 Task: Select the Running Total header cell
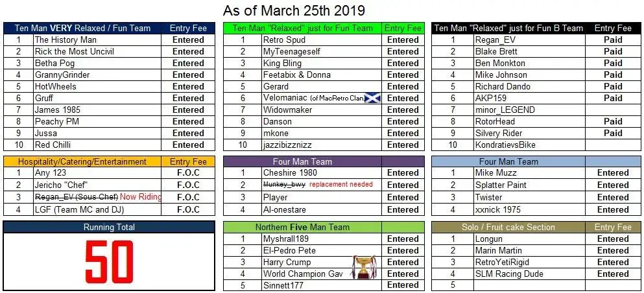coord(109,228)
